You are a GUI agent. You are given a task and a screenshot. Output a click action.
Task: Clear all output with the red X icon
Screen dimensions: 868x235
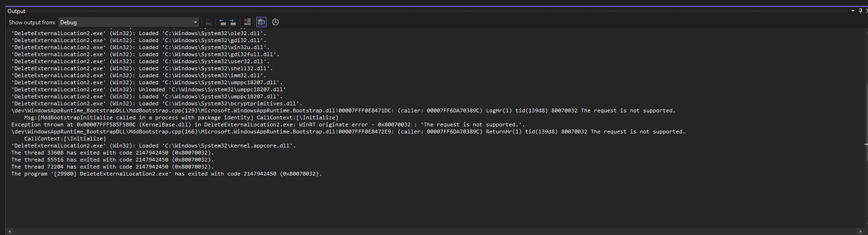click(247, 22)
